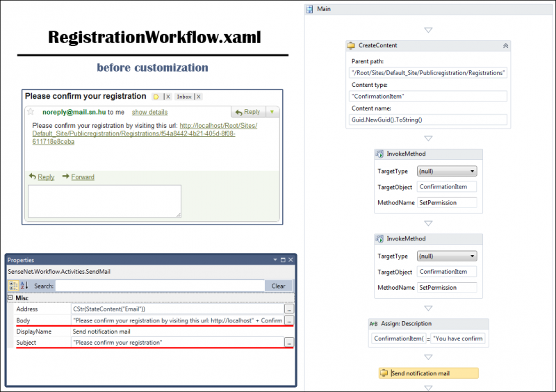
Task: Click the CreateContent activity icon
Action: 351,45
